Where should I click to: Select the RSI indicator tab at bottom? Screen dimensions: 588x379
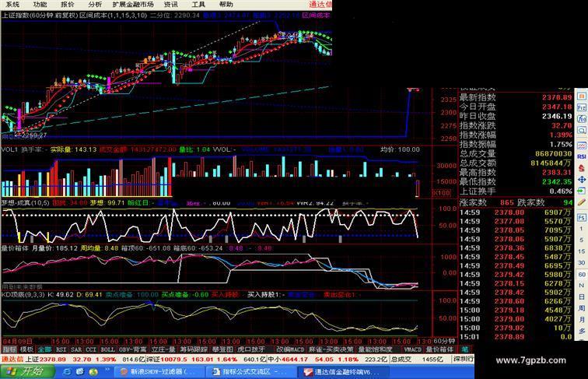(61, 349)
